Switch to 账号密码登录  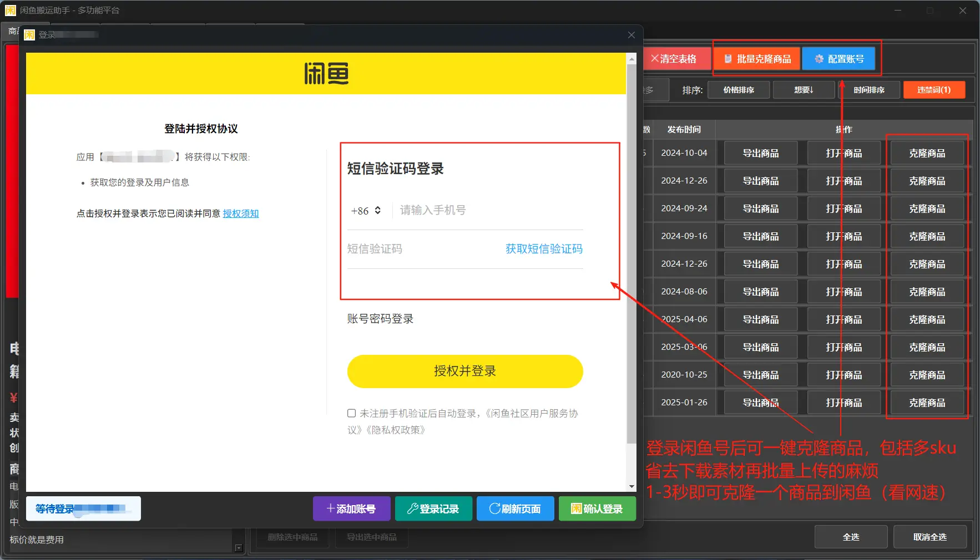tap(380, 319)
